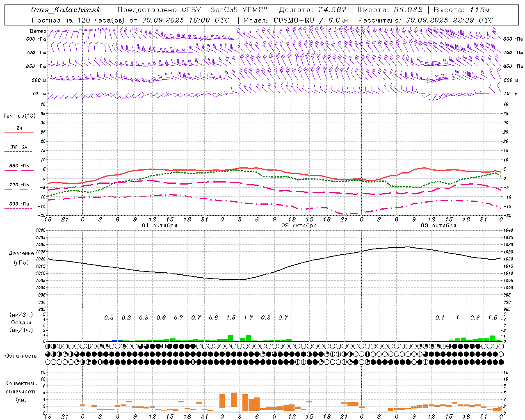The height and width of the screenshot is (420, 525).
Task: Click the 02 октября date label
Action: click(299, 226)
